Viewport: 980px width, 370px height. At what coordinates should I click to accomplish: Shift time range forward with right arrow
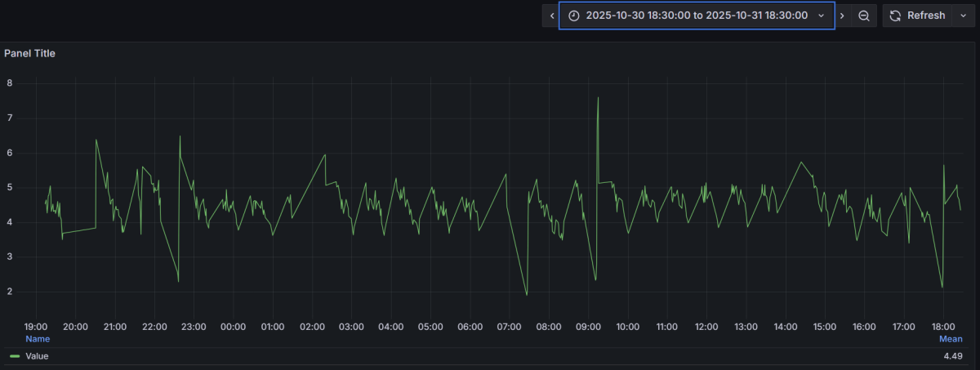[842, 16]
